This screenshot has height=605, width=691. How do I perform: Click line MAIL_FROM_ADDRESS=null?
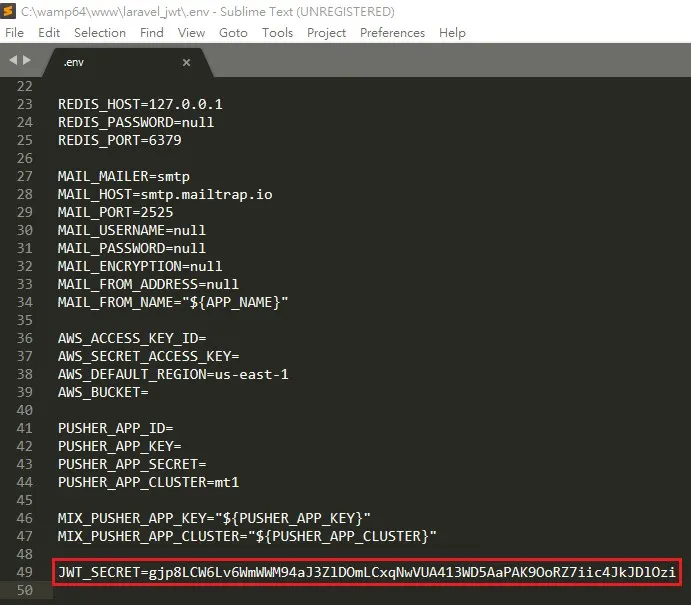(x=148, y=285)
